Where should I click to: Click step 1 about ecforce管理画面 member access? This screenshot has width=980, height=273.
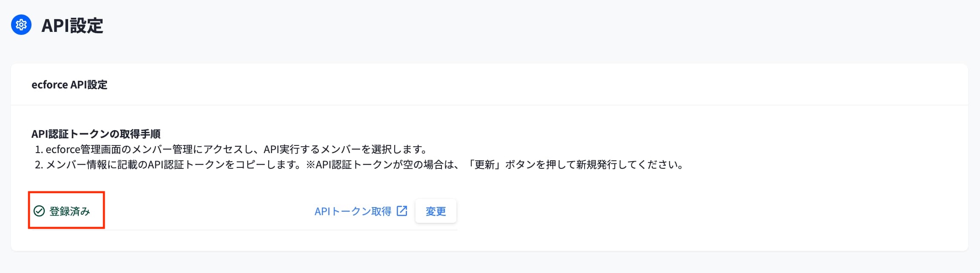pos(231,149)
